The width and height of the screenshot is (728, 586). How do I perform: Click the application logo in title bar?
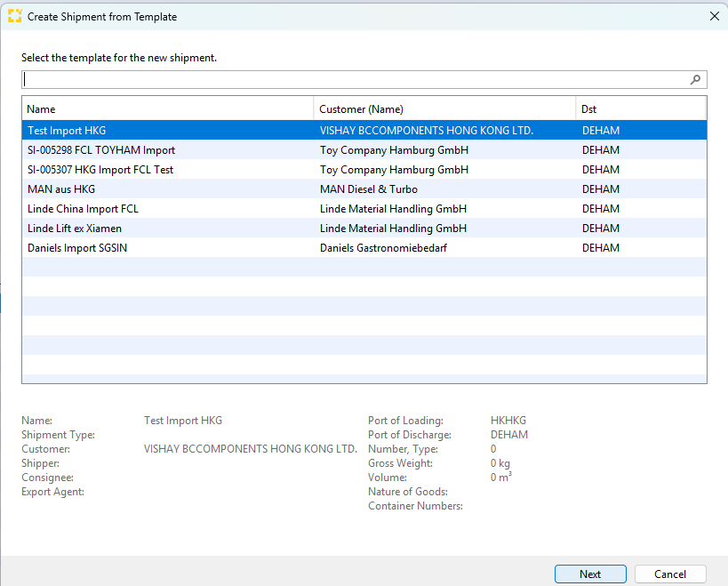pos(14,16)
